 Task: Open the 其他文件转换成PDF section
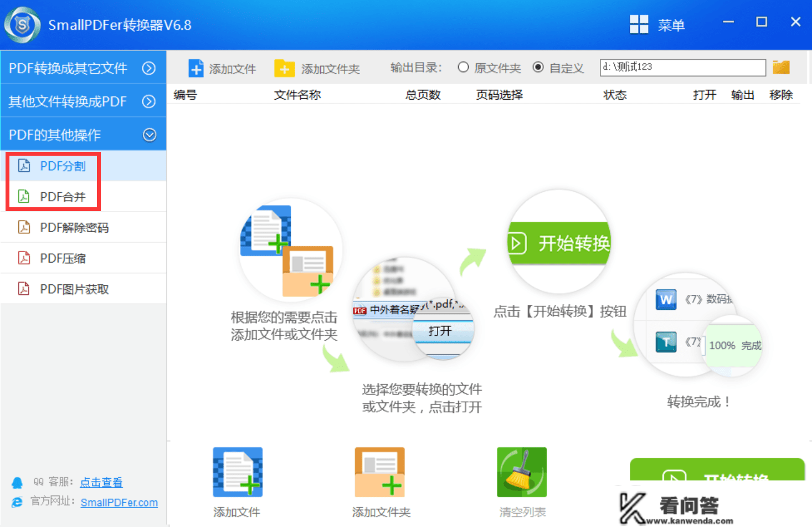(83, 101)
